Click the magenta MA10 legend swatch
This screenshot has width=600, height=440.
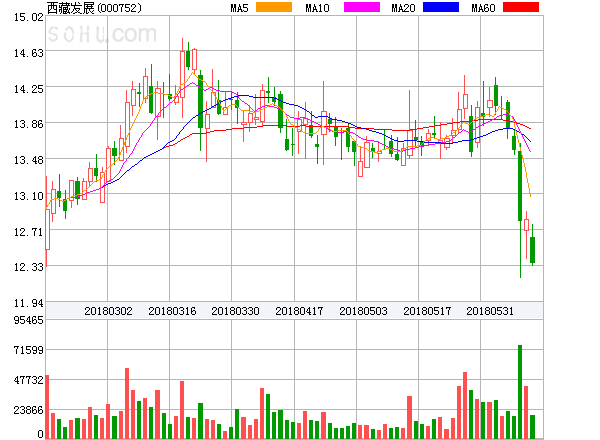[x=362, y=7]
